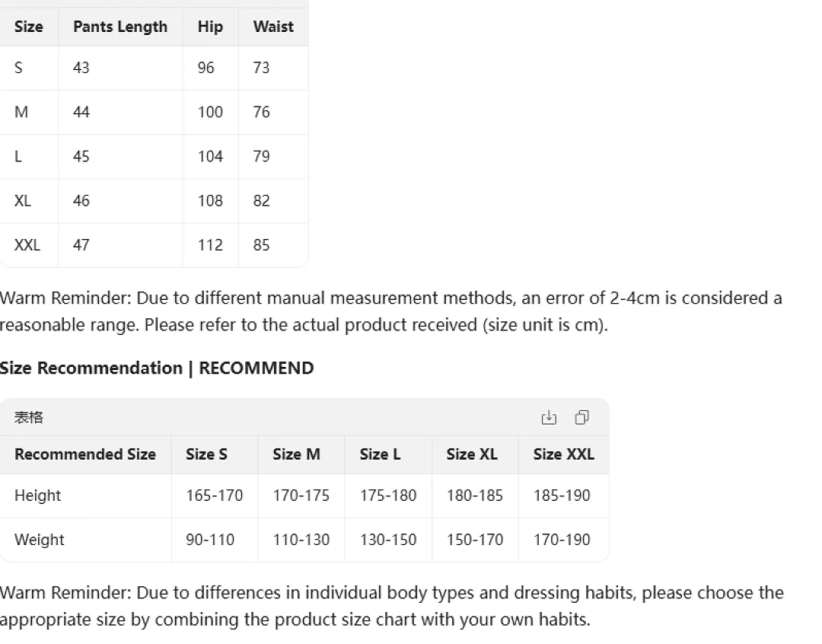The height and width of the screenshot is (644, 822).
Task: Click the copy table icon
Action: pyautogui.click(x=582, y=417)
